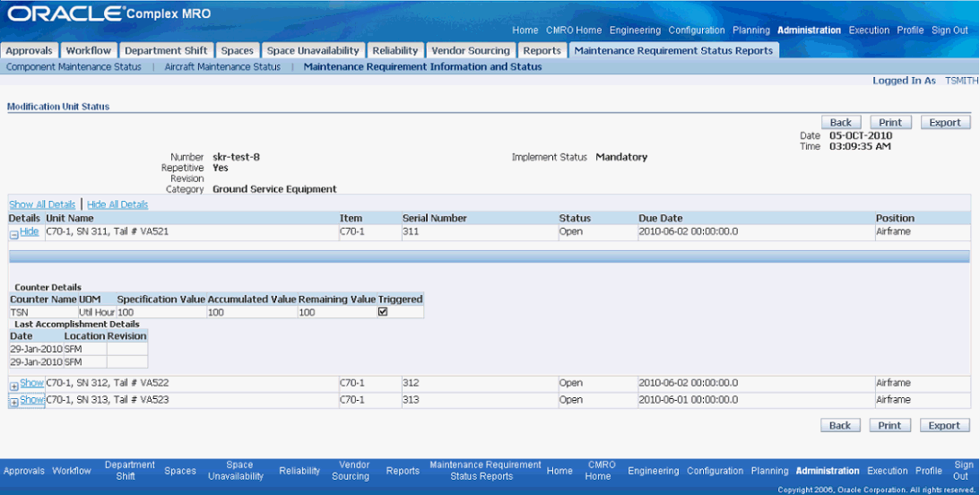Click Sign Out in footer navigation
This screenshot has width=980, height=495.
tap(963, 471)
